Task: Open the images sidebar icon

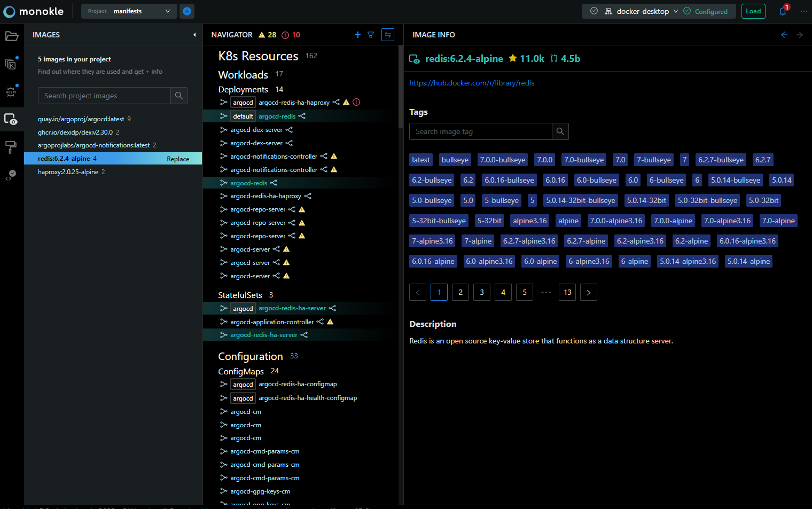Action: coord(11,119)
